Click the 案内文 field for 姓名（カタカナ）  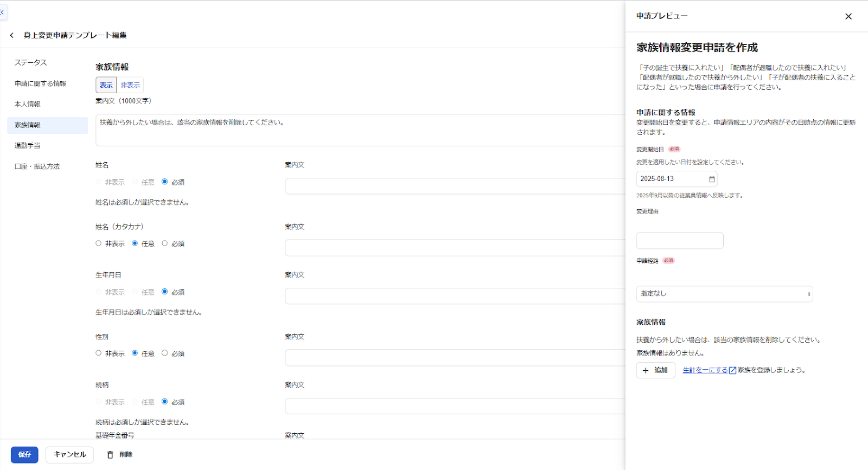(455, 248)
